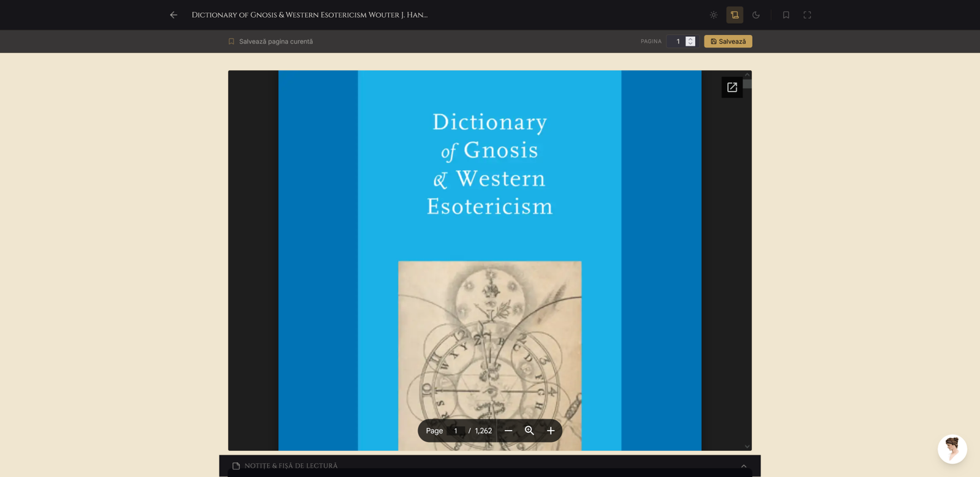
Task: Click the 'Salvează pagina curentă' bookmark link
Action: point(271,42)
